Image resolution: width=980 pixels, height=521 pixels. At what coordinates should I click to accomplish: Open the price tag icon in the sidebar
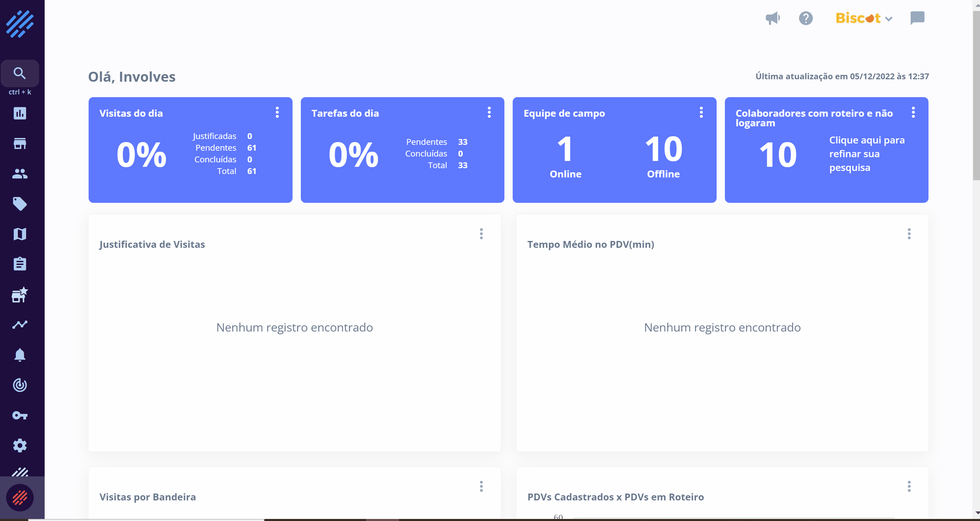tap(20, 204)
